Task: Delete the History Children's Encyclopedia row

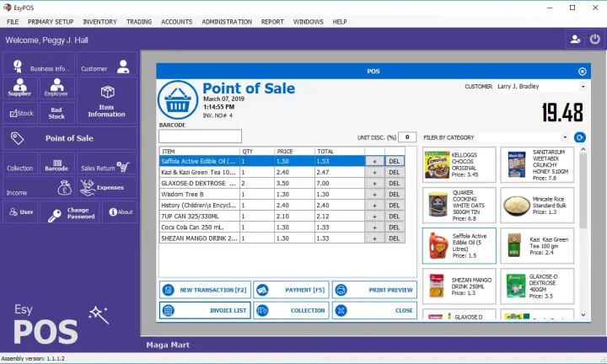Action: click(395, 206)
